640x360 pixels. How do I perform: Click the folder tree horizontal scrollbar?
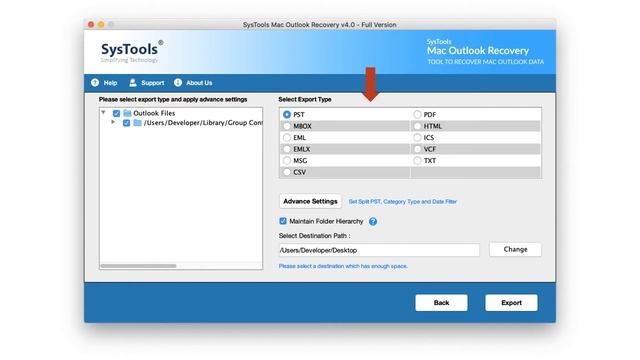138,266
